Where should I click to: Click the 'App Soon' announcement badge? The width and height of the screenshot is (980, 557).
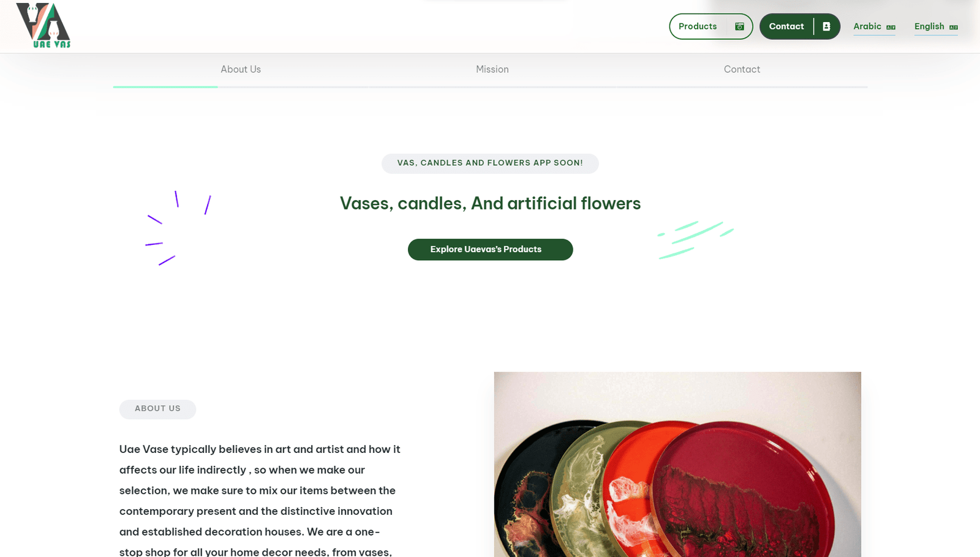490,163
